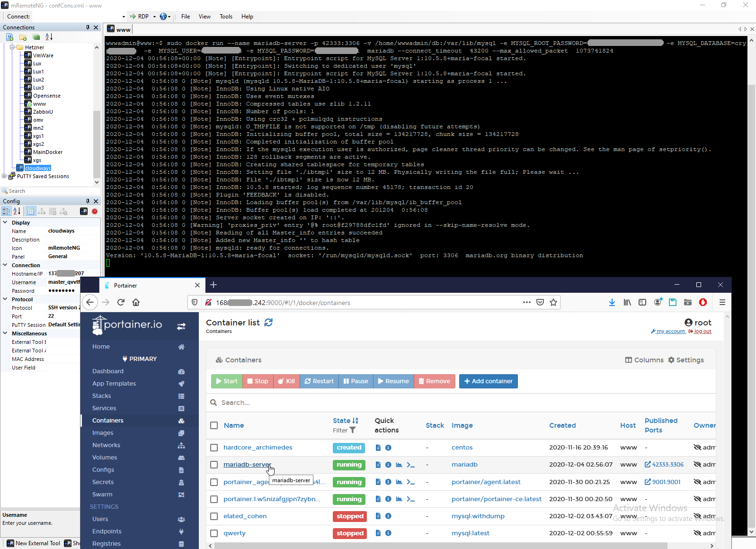Select the cloudways connection in the tree

pos(38,168)
